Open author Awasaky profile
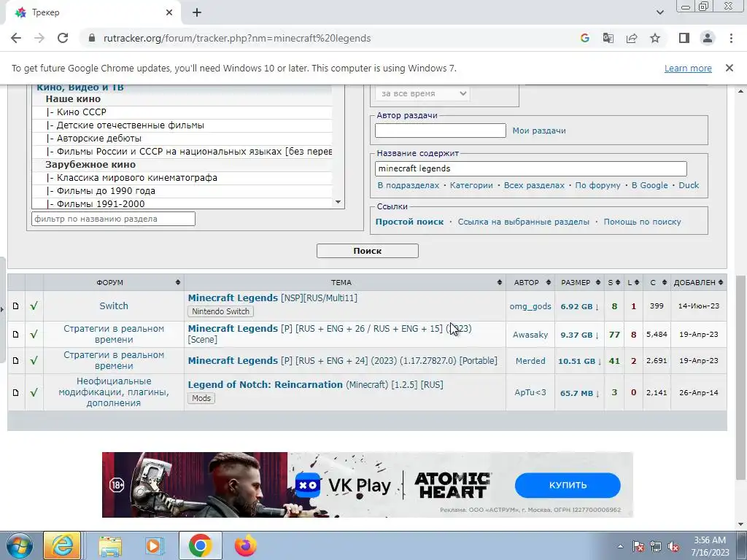This screenshot has width=747, height=560. (530, 334)
